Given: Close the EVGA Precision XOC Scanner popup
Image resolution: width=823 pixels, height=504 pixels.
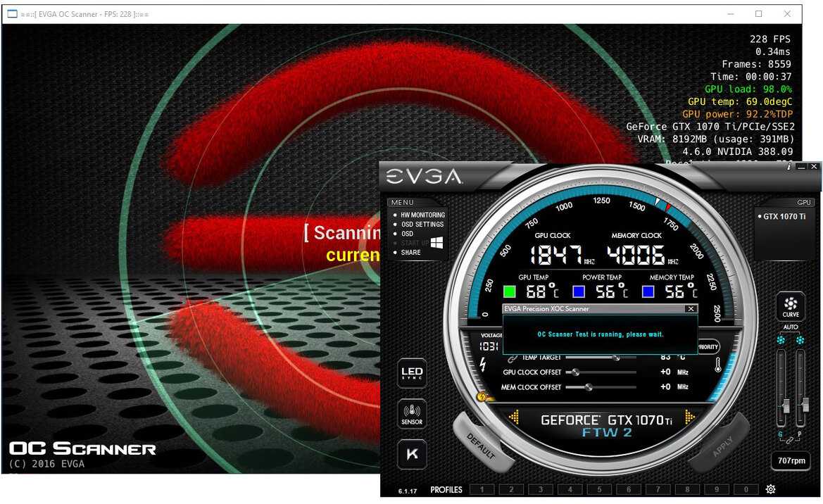Looking at the screenshot, I should [691, 309].
